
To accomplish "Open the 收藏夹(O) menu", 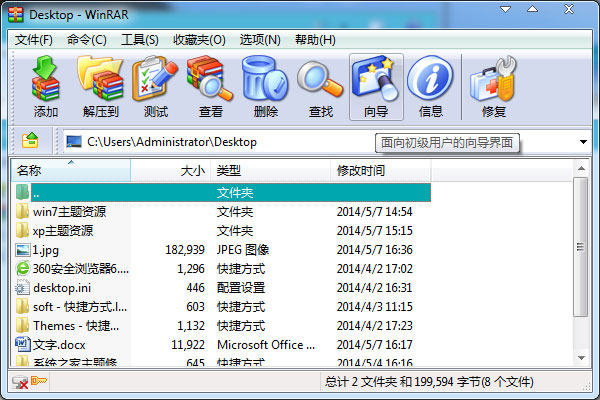I will point(199,40).
